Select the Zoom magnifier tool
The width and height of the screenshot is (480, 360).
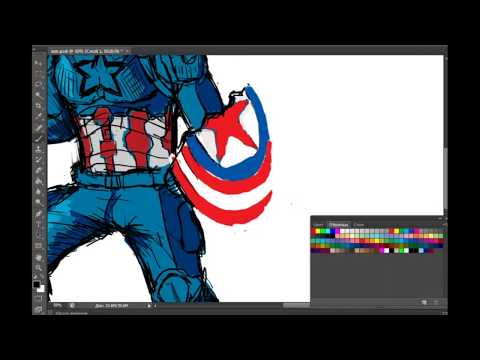(x=38, y=268)
